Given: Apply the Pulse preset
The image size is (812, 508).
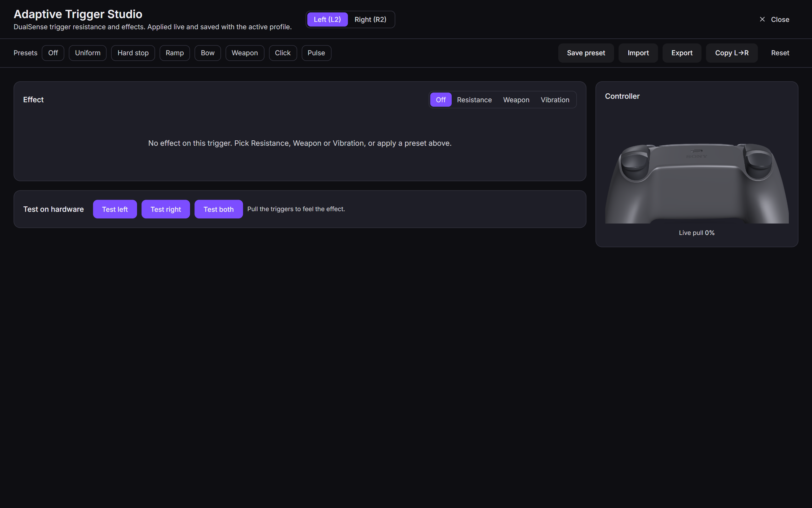Looking at the screenshot, I should pos(317,53).
